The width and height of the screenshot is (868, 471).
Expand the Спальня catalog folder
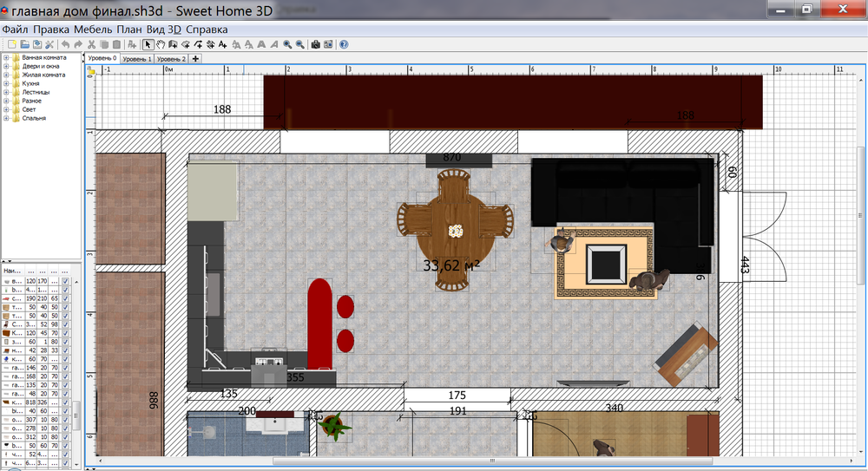pyautogui.click(x=6, y=118)
